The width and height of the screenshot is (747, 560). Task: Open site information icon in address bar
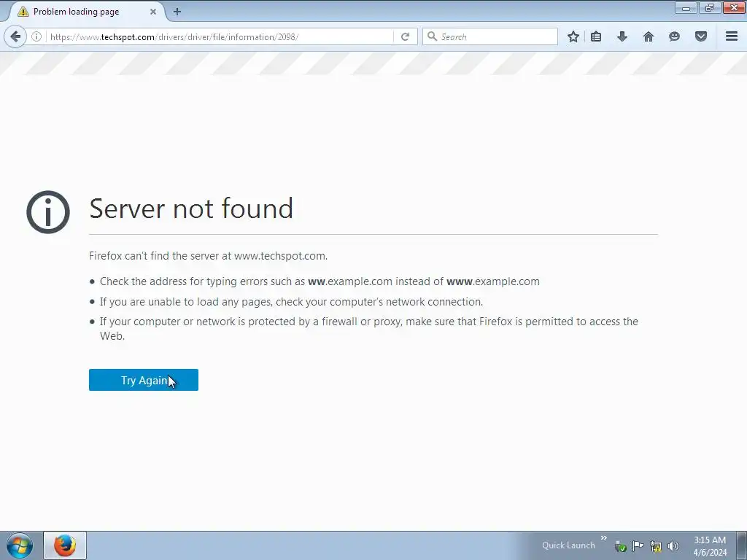pos(36,36)
